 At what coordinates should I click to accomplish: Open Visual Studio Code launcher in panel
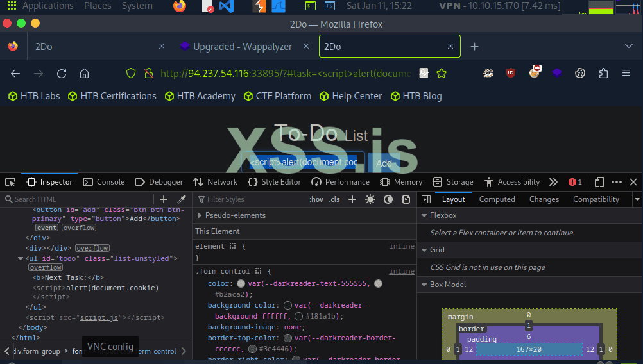pos(227,6)
